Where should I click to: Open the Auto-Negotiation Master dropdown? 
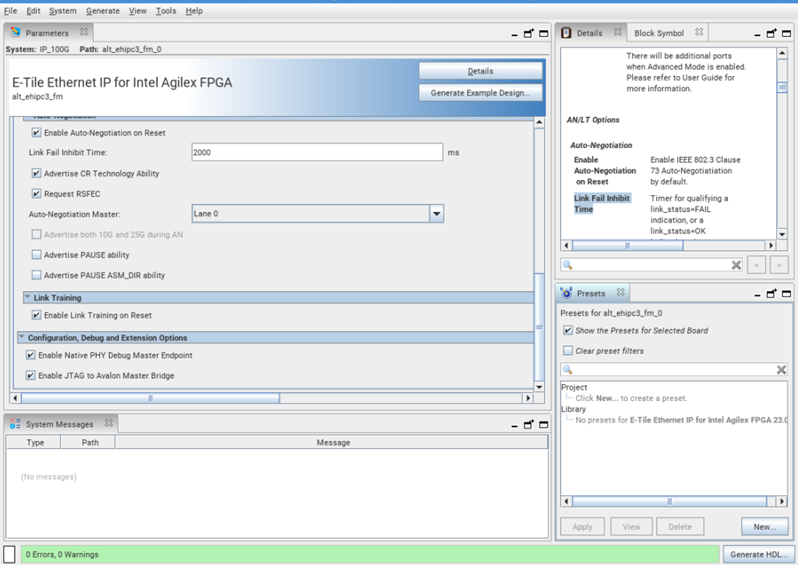437,213
